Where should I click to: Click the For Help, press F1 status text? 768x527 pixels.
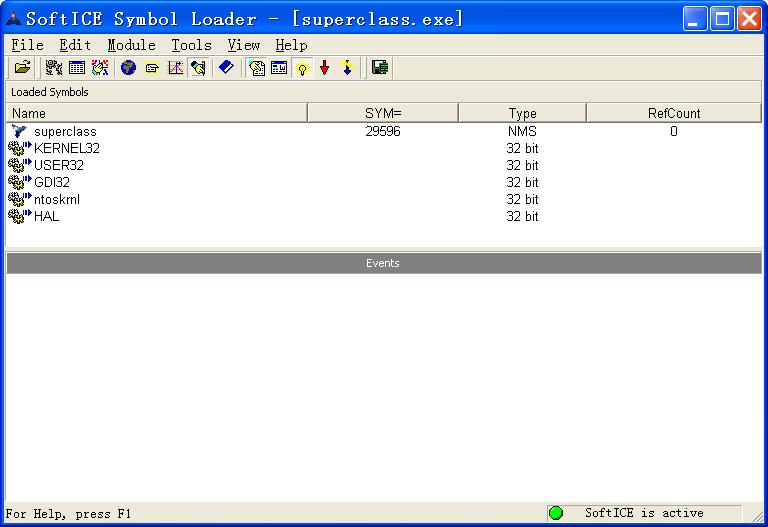click(x=68, y=514)
